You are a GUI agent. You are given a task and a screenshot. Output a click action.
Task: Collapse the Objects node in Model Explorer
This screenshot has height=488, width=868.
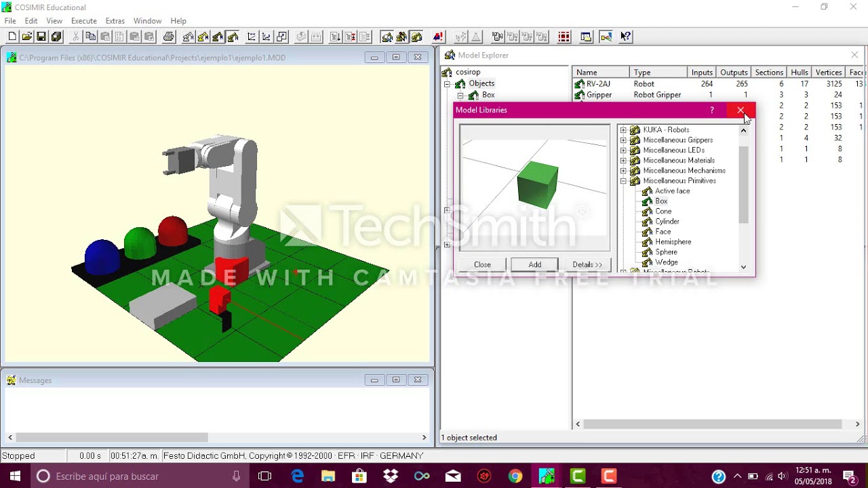pos(447,84)
